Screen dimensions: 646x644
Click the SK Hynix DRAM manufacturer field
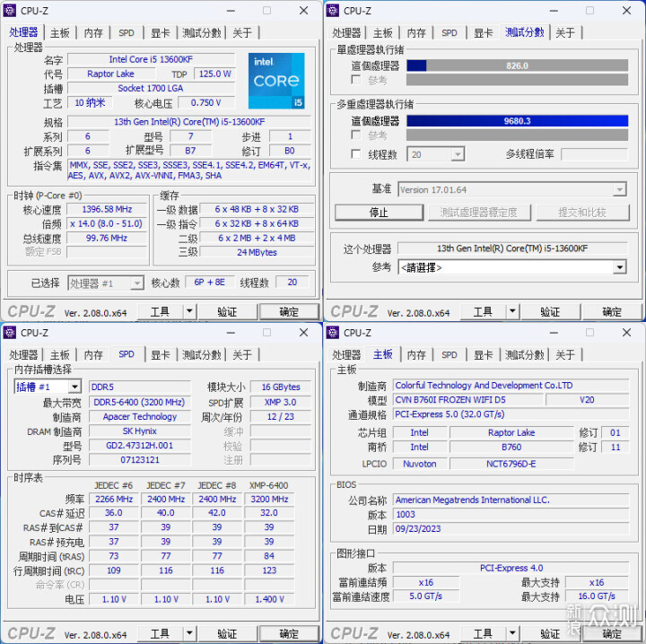click(x=140, y=431)
